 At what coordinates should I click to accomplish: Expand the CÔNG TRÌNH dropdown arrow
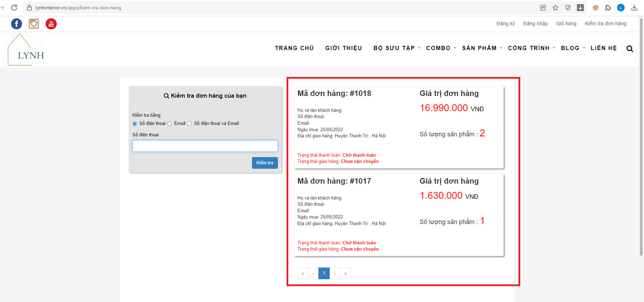(x=554, y=48)
